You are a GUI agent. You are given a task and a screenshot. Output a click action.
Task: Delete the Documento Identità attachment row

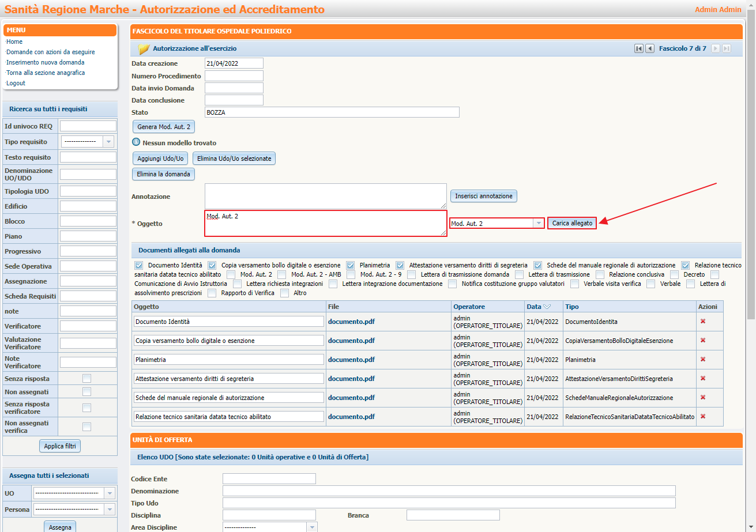click(x=703, y=322)
